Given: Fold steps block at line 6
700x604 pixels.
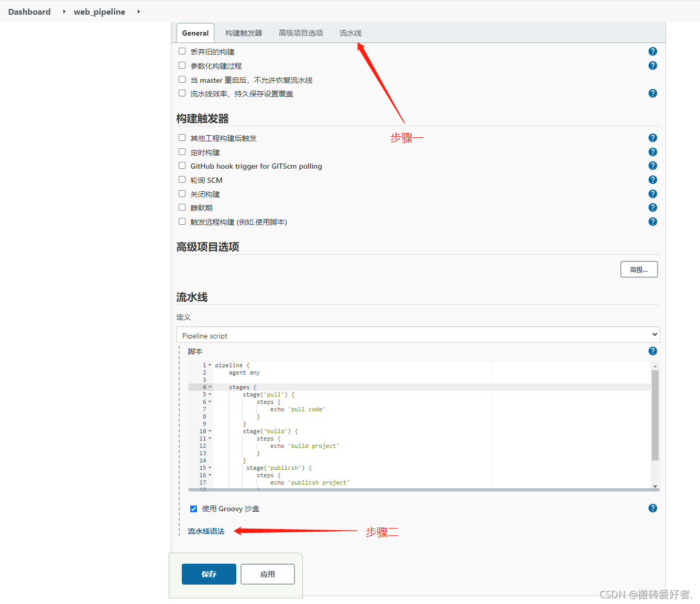Looking at the screenshot, I should pos(210,402).
